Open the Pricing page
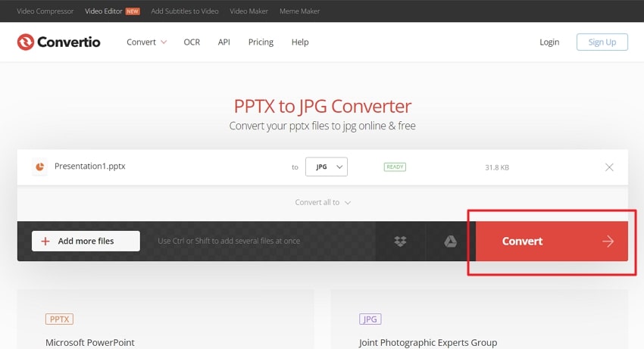The height and width of the screenshot is (349, 644). 261,42
